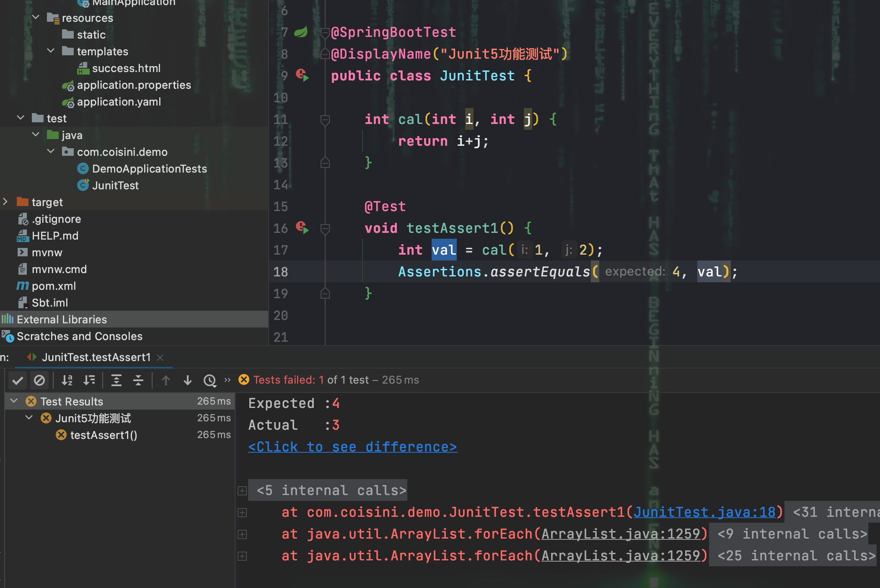This screenshot has width=880, height=588.
Task: Select the static folder
Action: coord(84,34)
